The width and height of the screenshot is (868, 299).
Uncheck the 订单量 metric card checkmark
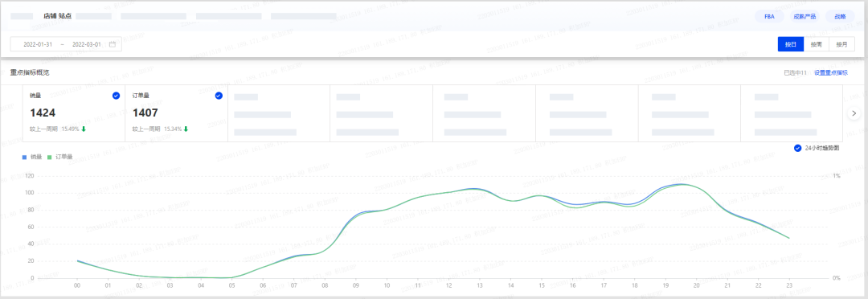219,96
